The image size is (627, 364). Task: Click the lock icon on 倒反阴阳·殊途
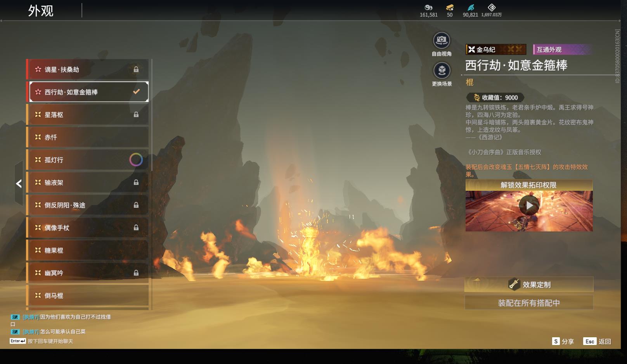point(136,205)
